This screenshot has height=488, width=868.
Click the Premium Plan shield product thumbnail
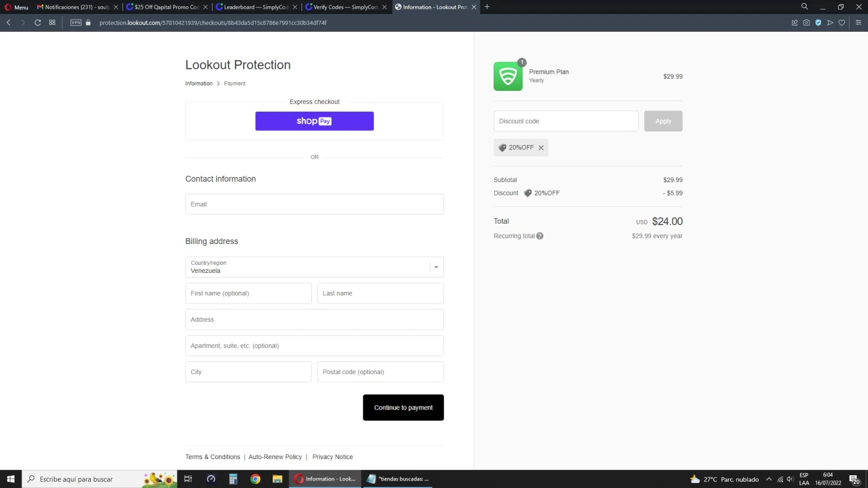[508, 76]
